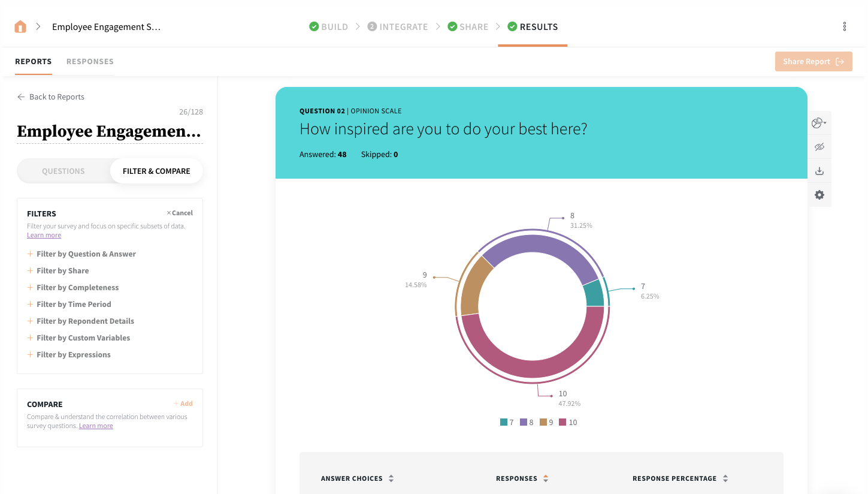868x494 pixels.
Task: Open the INTEGRATE step in the stepper
Action: point(397,26)
